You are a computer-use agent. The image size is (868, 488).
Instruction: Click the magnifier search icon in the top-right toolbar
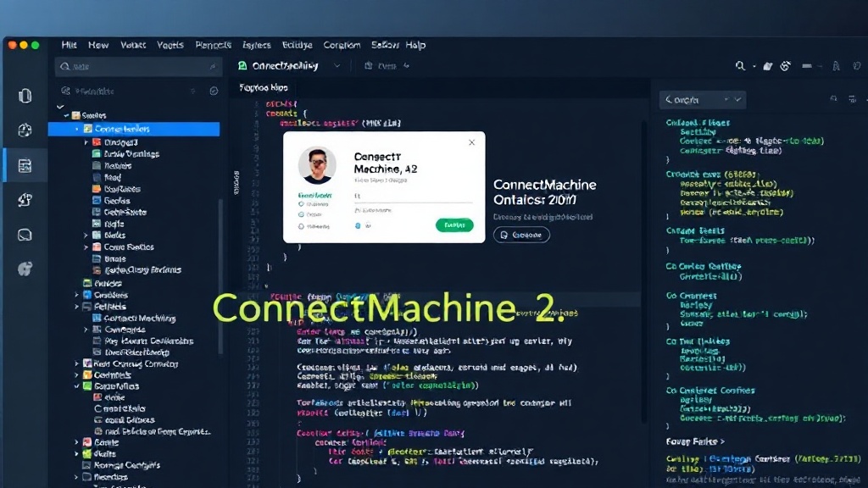pos(740,66)
